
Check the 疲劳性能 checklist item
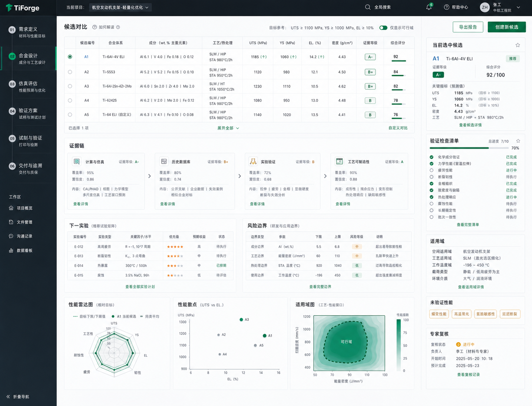click(x=432, y=170)
